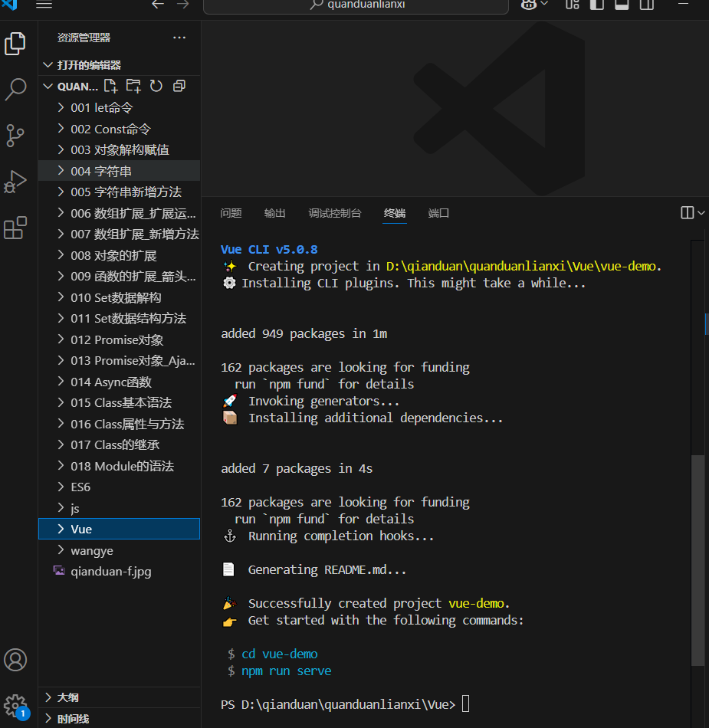The height and width of the screenshot is (728, 709).
Task: Open the Manage gear settings icon
Action: point(15,706)
